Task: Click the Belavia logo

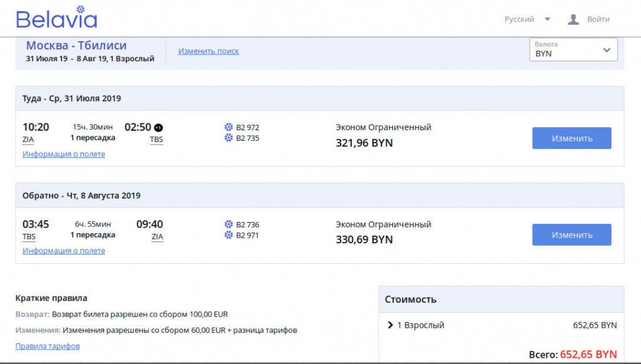Action: (56, 17)
